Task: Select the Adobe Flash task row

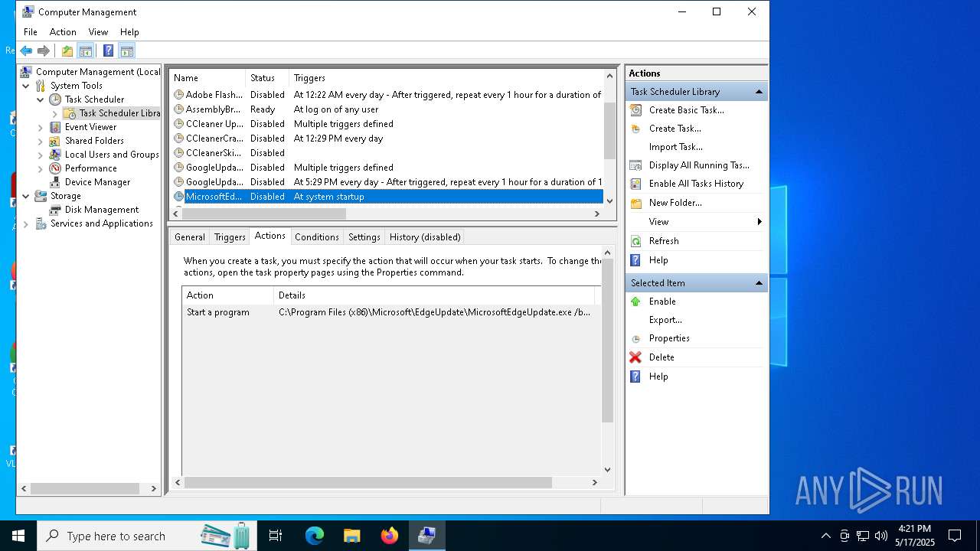Action: click(x=387, y=95)
